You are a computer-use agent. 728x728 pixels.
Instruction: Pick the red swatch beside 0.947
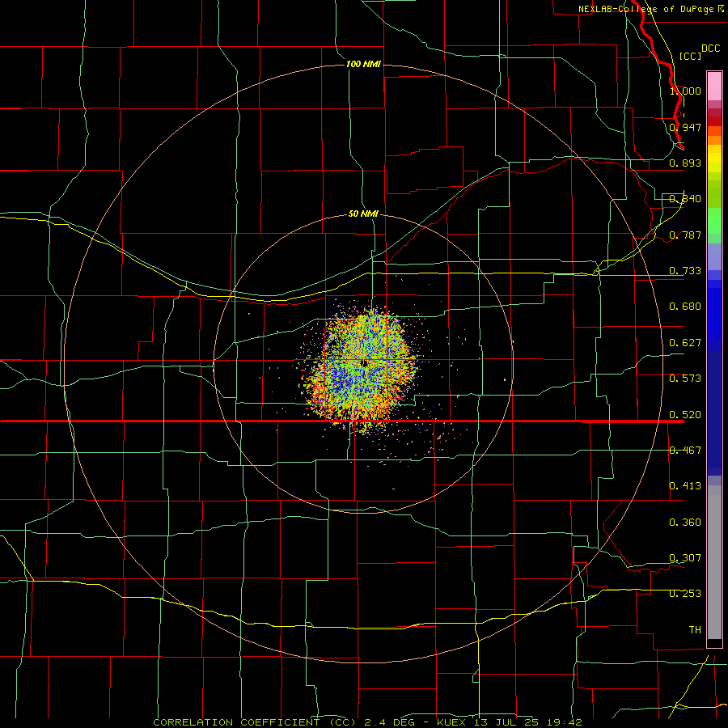714,121
